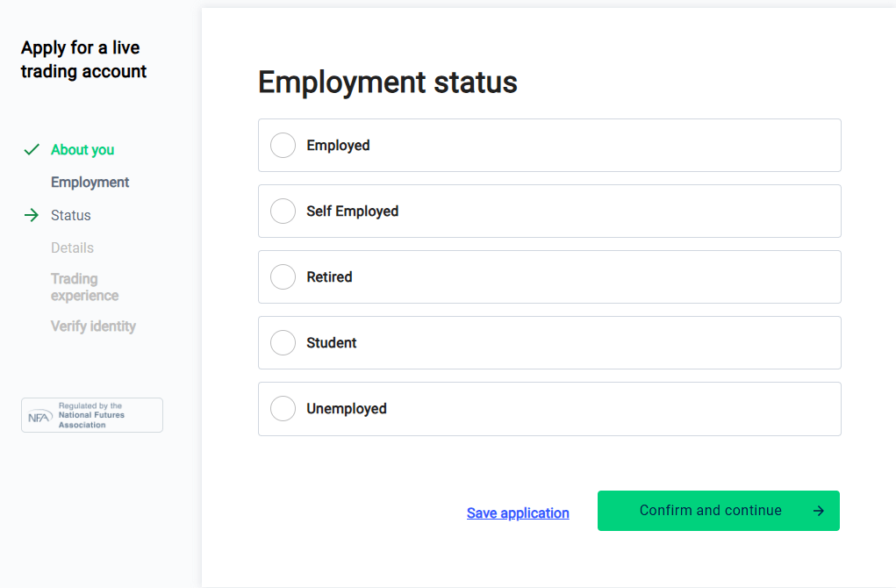Click the Confirm and continue button

click(718, 511)
